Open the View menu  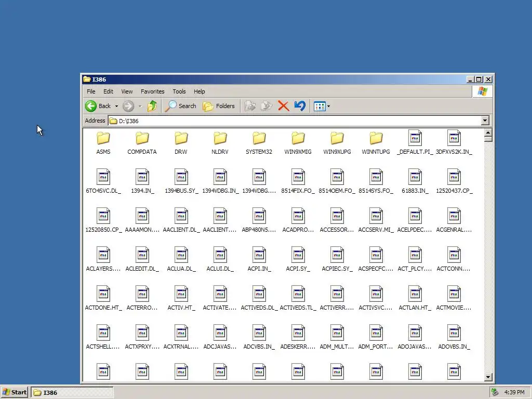tap(127, 91)
